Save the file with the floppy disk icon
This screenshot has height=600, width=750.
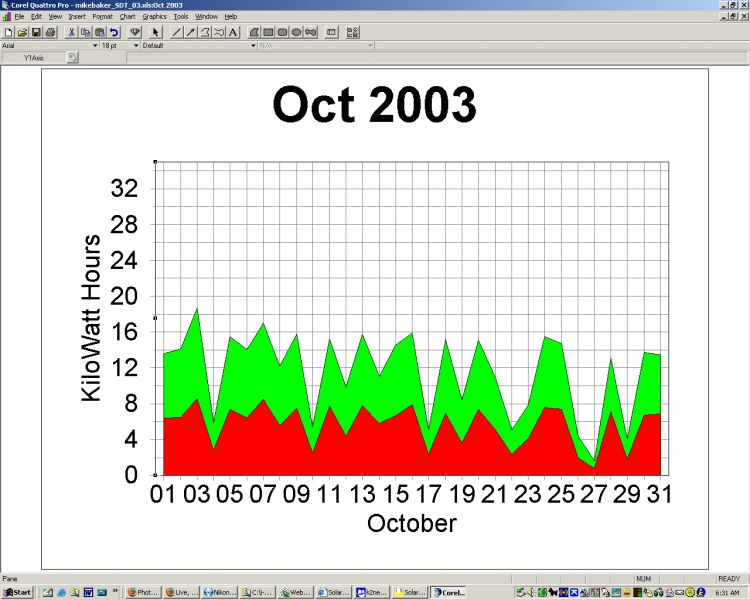35,32
